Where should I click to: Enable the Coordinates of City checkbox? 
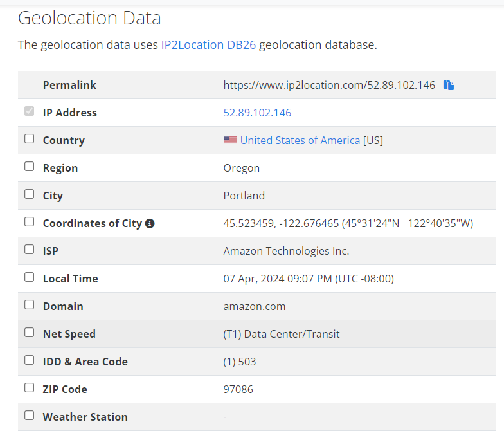(x=30, y=222)
